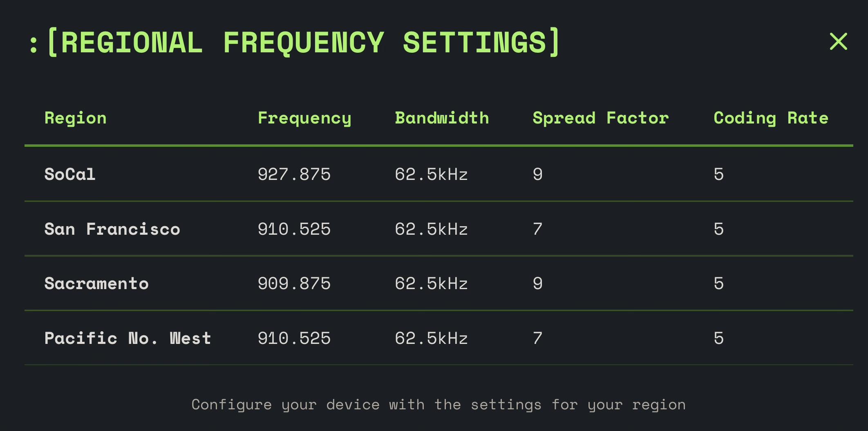Click the SoCal frequency 927.875
The height and width of the screenshot is (431, 868).
click(x=294, y=175)
